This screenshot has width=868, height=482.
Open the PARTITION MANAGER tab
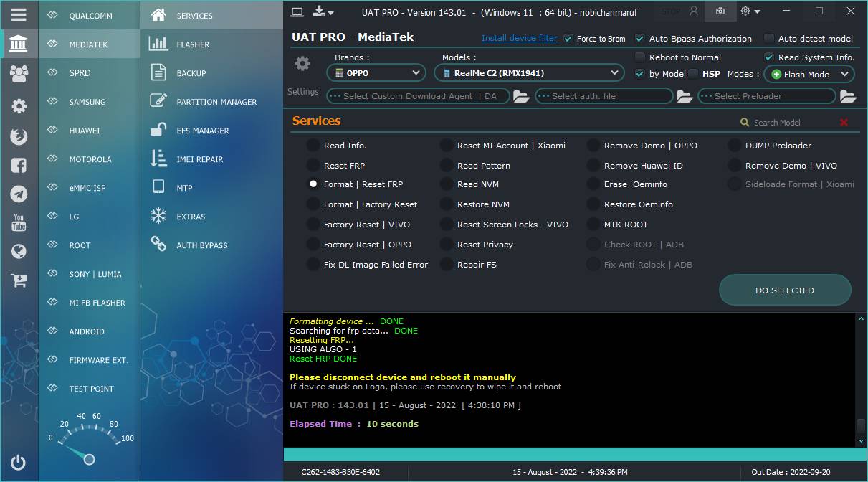[x=211, y=102]
